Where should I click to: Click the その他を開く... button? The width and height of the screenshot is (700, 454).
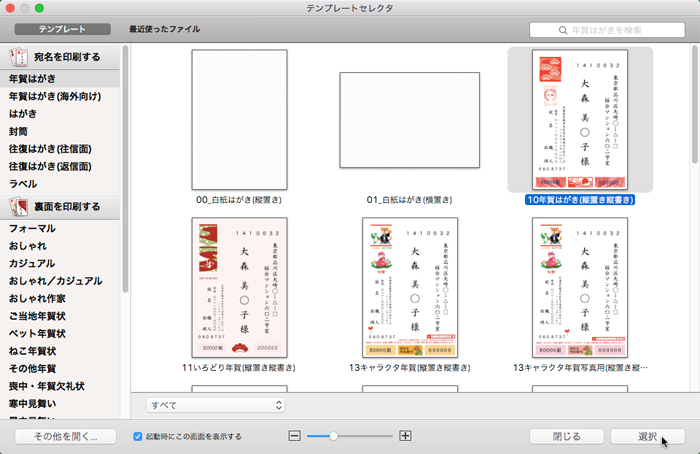[66, 436]
